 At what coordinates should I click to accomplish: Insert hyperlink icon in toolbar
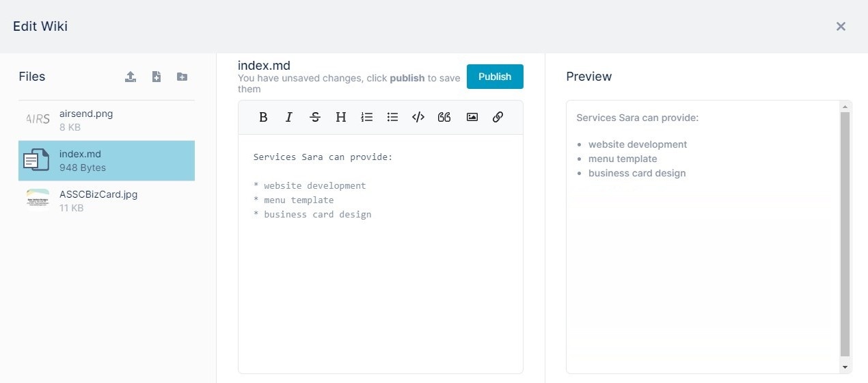coord(498,117)
